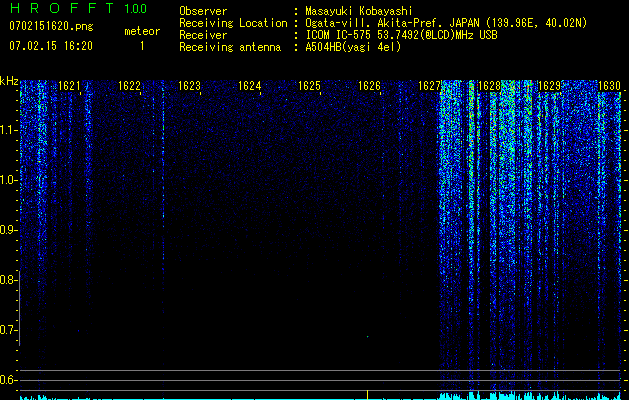Image resolution: width=629 pixels, height=400 pixels.
Task: Click the 0.9 kHz axis label
Action: [8, 230]
